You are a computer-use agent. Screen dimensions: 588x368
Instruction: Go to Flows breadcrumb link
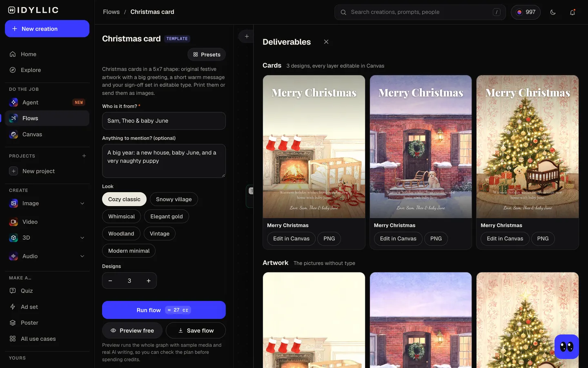[x=111, y=12]
